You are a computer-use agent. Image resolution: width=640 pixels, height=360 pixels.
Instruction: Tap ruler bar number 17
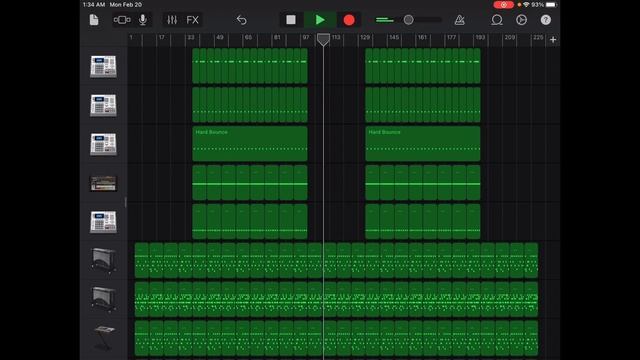[x=162, y=37]
